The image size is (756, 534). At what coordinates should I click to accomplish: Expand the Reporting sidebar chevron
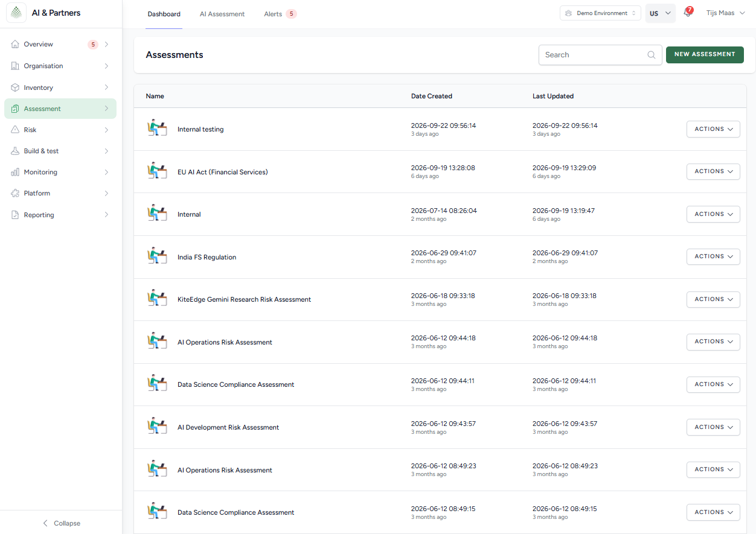pos(107,215)
